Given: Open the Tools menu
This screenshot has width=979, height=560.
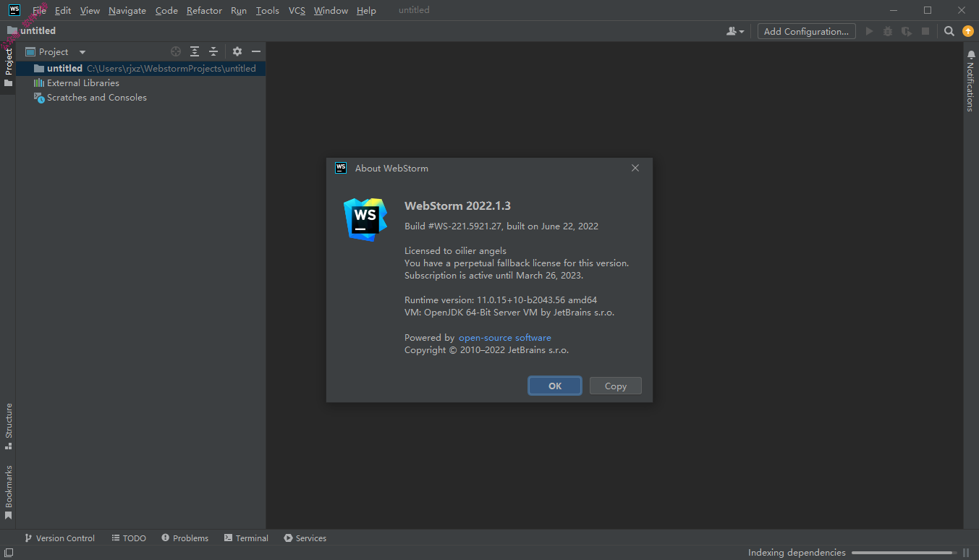Looking at the screenshot, I should click(x=268, y=10).
